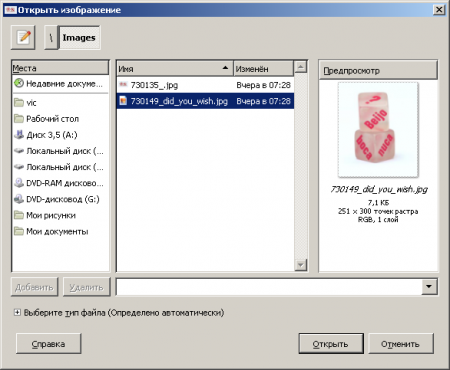Screen dimensions: 450x370
Task: Click the Открыть button
Action: tap(331, 344)
